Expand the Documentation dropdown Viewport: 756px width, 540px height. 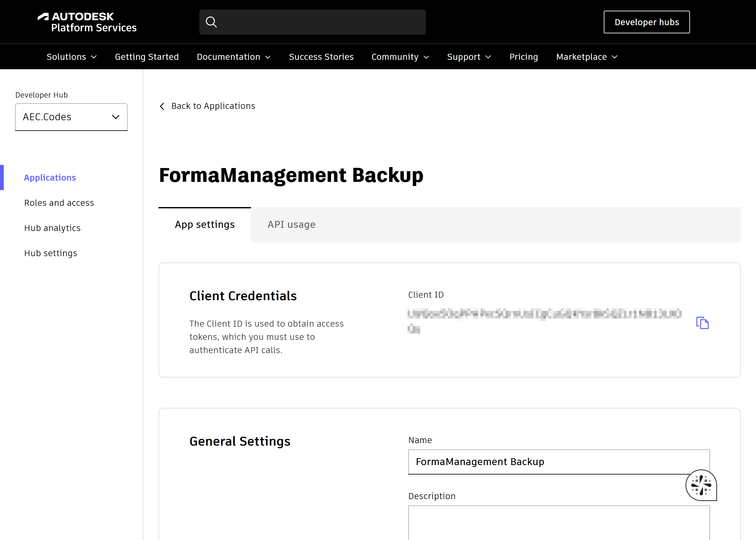pos(234,57)
